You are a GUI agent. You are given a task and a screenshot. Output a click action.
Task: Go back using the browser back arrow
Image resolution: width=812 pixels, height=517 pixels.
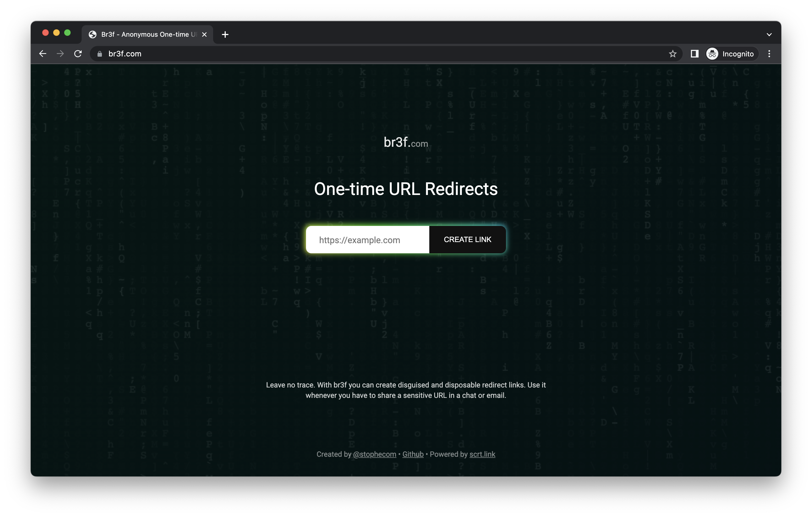pyautogui.click(x=42, y=54)
